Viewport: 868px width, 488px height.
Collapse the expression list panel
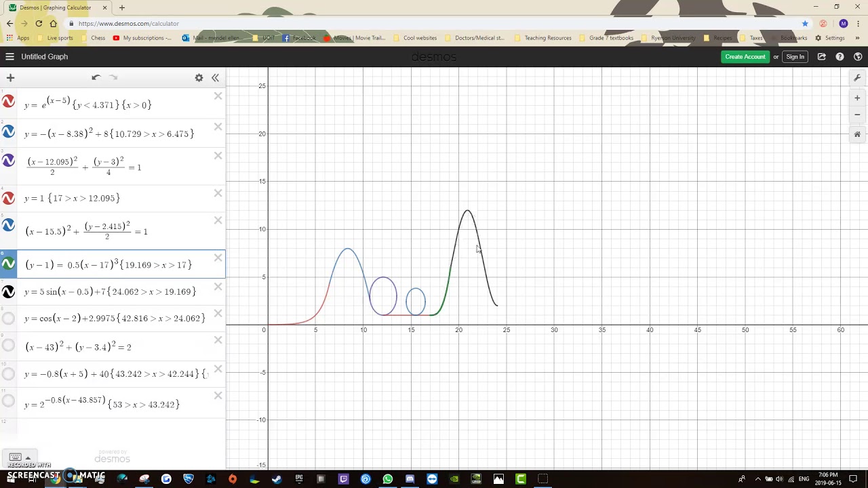tap(215, 78)
